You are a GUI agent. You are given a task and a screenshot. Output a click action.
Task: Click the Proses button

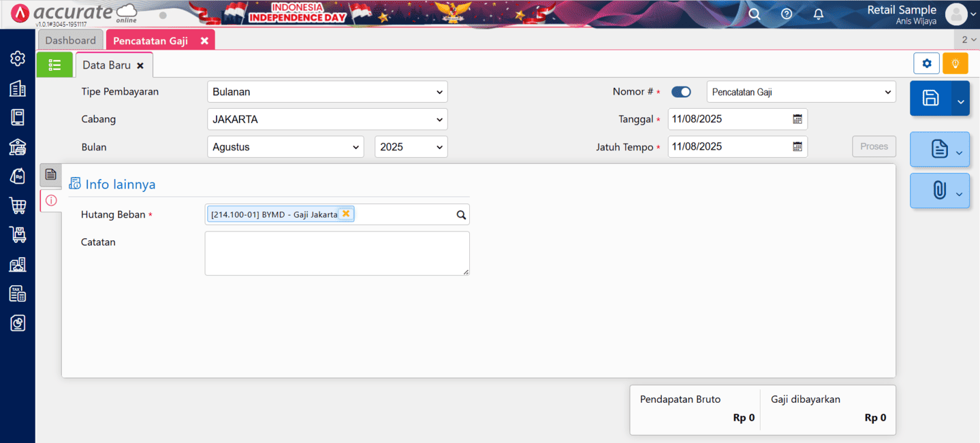click(874, 146)
